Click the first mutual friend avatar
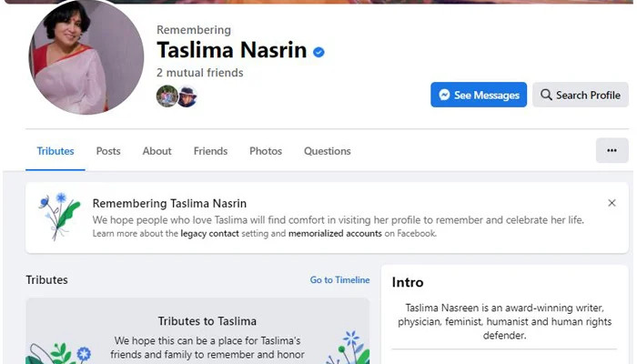The width and height of the screenshot is (637, 364). [167, 96]
